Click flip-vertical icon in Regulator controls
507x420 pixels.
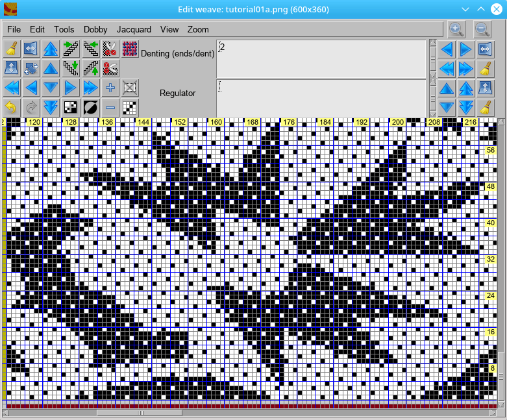pos(486,88)
